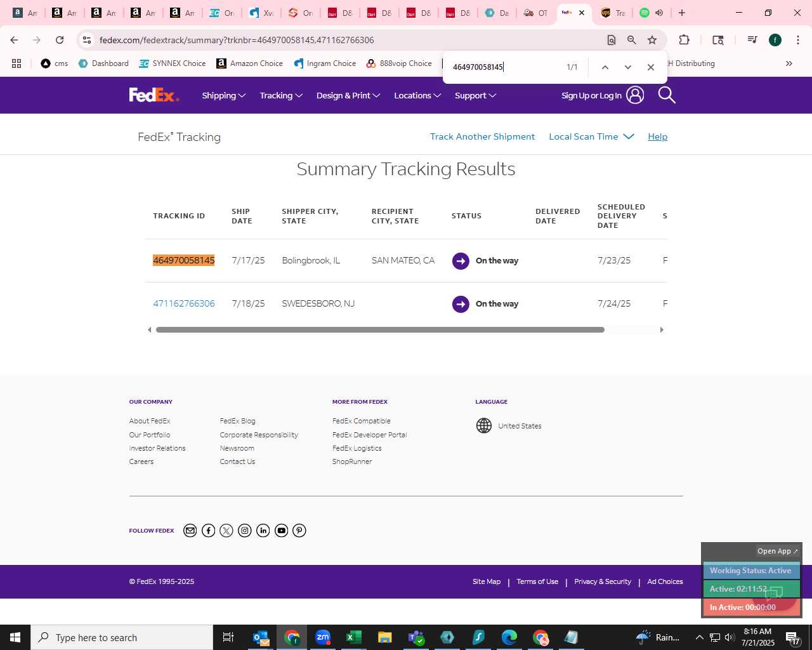Open the Help link
The image size is (812, 650).
(657, 136)
